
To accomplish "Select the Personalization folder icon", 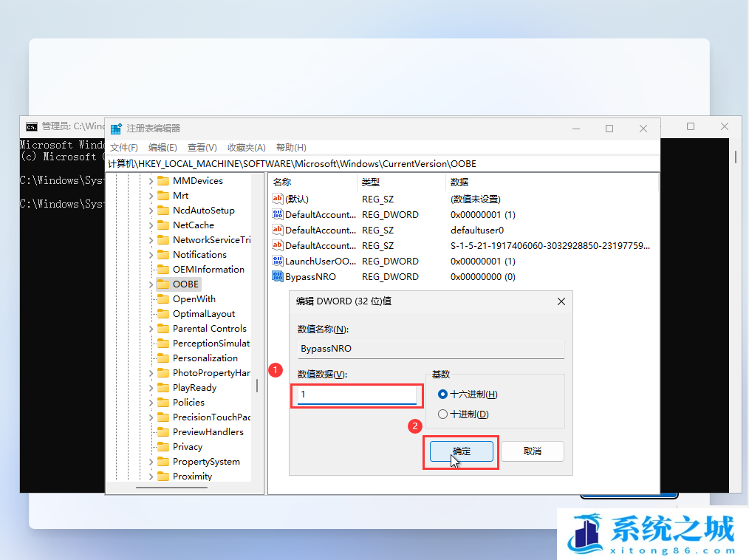I will [x=163, y=358].
